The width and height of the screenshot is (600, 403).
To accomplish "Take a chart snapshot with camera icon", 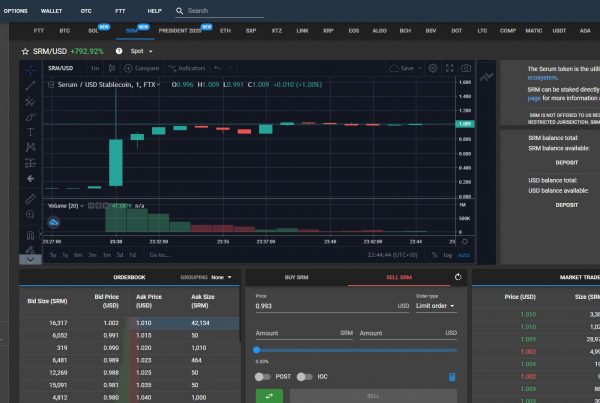I will 466,68.
